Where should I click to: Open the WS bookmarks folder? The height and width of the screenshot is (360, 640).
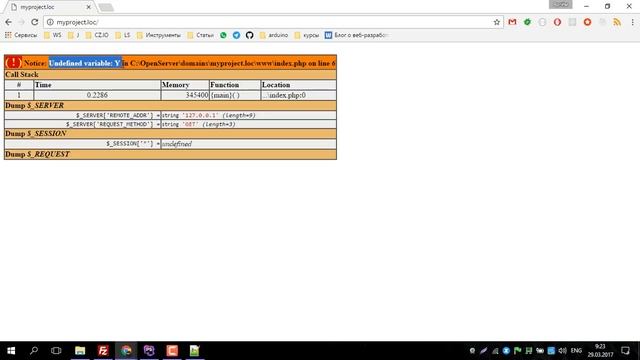(x=53, y=35)
